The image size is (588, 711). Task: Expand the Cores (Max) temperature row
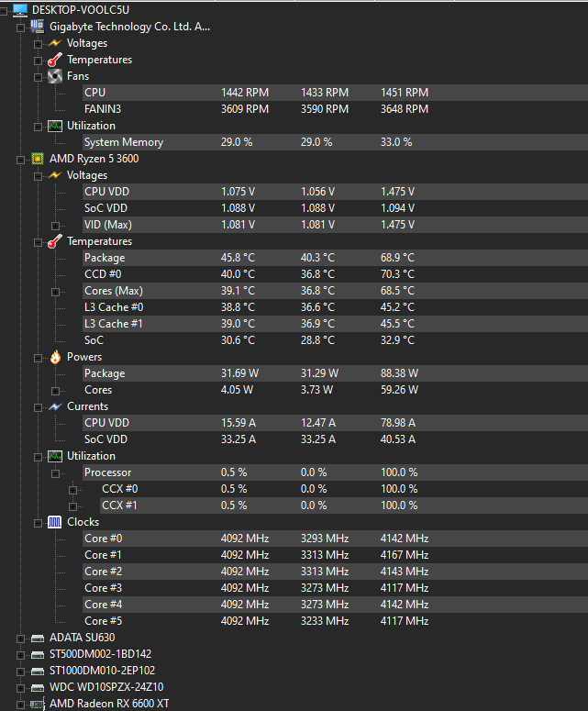[55, 292]
